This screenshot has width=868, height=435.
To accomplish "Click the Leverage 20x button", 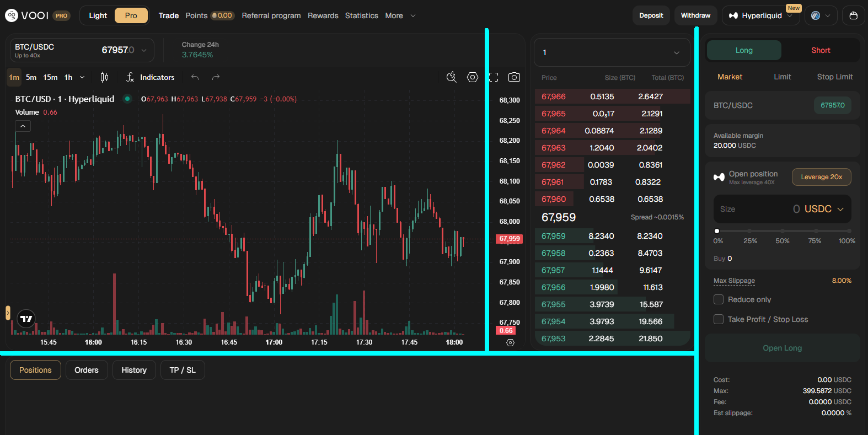I will point(821,177).
